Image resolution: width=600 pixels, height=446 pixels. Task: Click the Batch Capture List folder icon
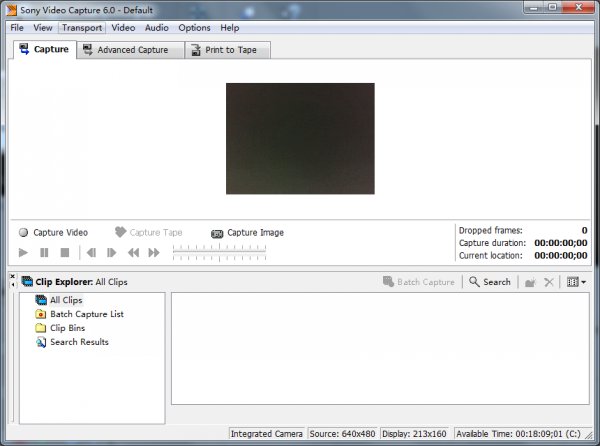(41, 314)
